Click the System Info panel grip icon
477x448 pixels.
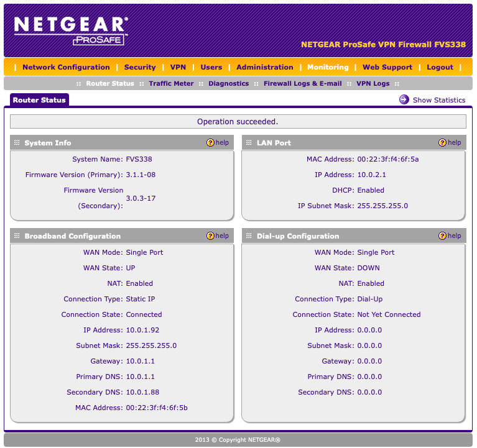click(x=17, y=143)
